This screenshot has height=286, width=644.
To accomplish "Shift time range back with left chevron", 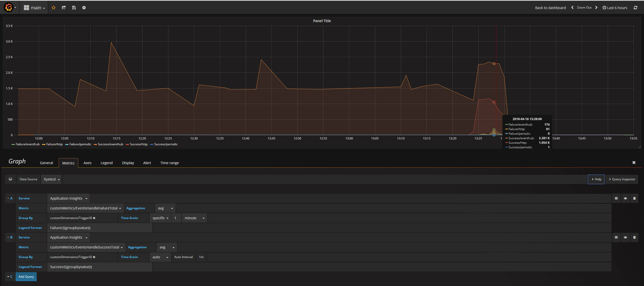I will point(572,8).
